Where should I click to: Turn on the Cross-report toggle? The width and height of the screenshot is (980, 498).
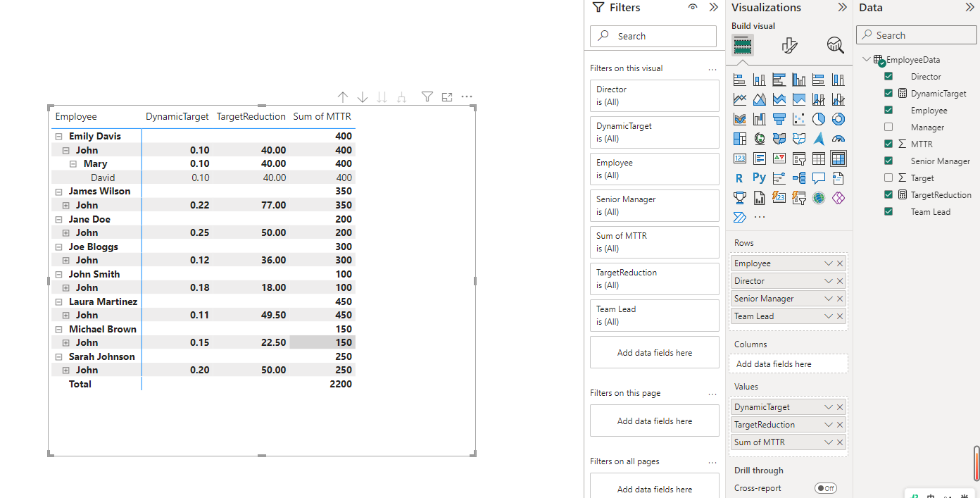(x=825, y=488)
